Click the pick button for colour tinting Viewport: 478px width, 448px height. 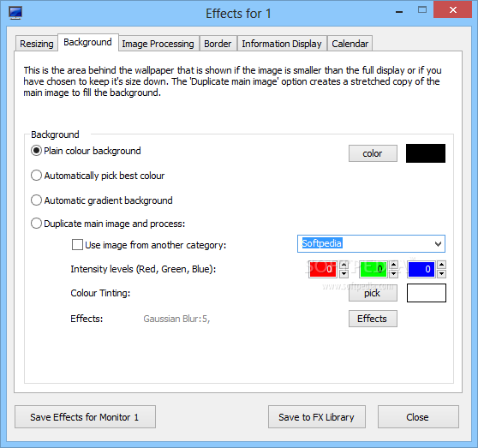point(373,293)
